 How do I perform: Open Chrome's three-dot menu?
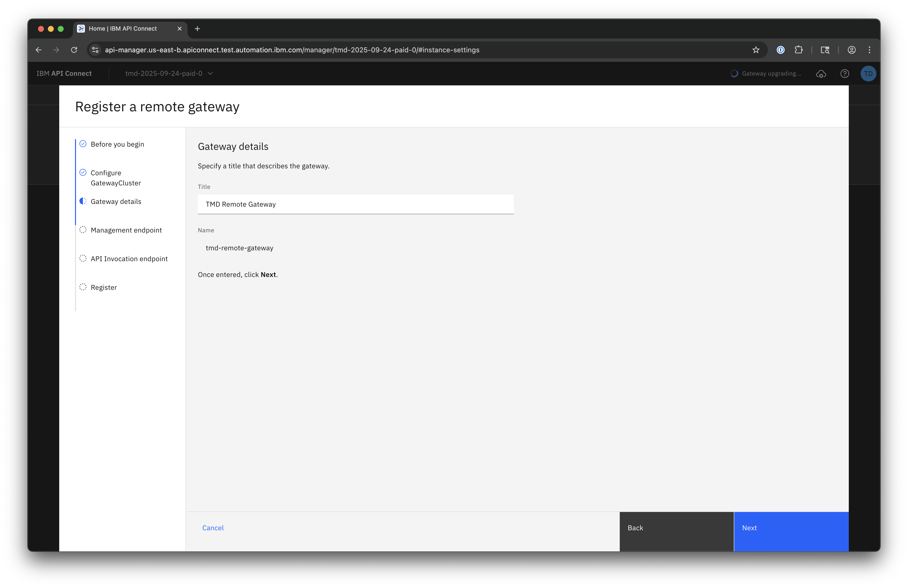tap(870, 50)
